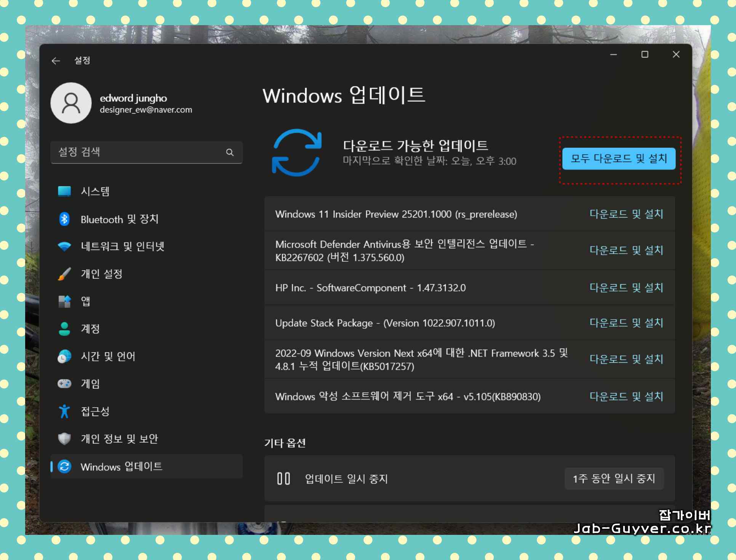This screenshot has width=736, height=560.
Task: Click the 접근성 accessibility icon
Action: point(64,411)
